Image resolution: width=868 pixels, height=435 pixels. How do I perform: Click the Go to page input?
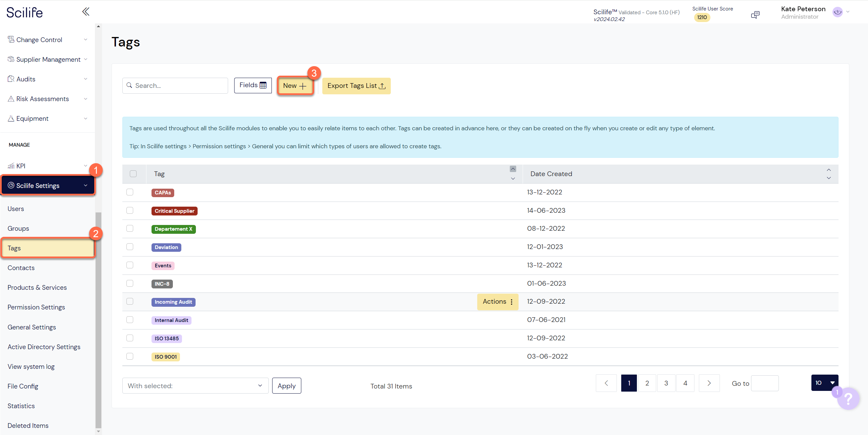765,383
